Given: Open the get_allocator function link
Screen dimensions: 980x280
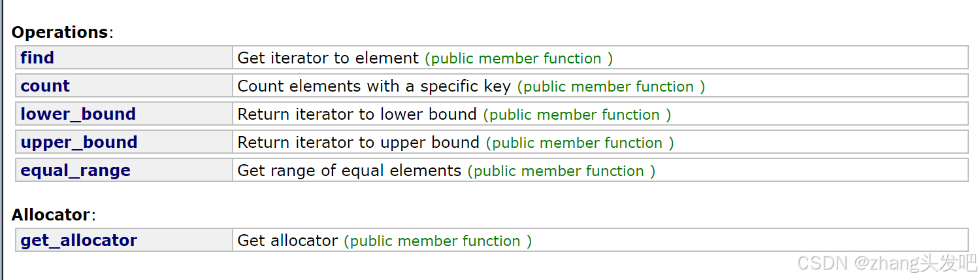Looking at the screenshot, I should [79, 240].
